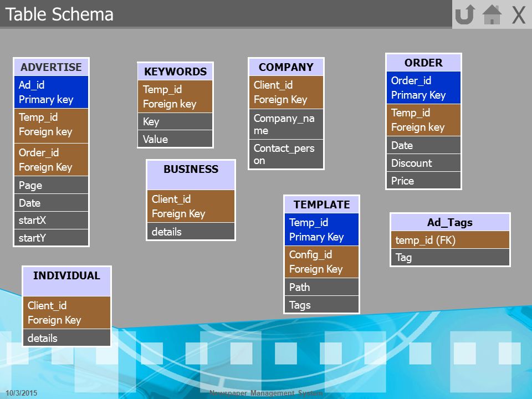
Task: Select COMPANY Client_id Foreign Key cell
Action: pyautogui.click(x=286, y=92)
